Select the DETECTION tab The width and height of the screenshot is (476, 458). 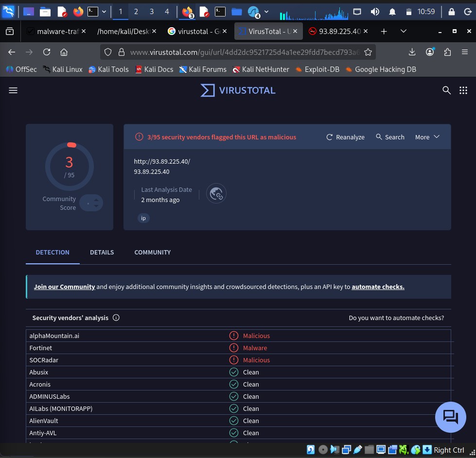(x=53, y=253)
